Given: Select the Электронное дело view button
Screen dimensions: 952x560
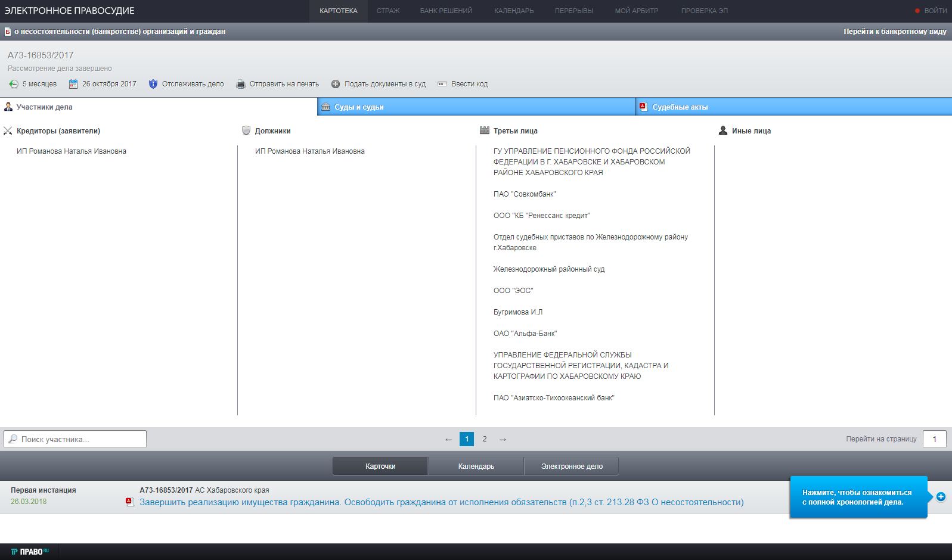Looking at the screenshot, I should coord(571,466).
